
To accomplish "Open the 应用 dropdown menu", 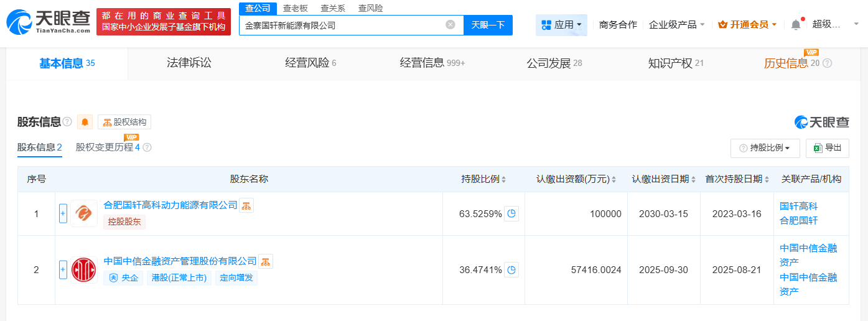I will point(561,25).
